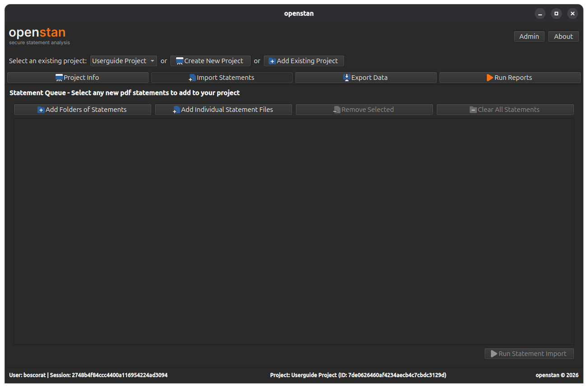Click Create New Project button

pyautogui.click(x=210, y=61)
